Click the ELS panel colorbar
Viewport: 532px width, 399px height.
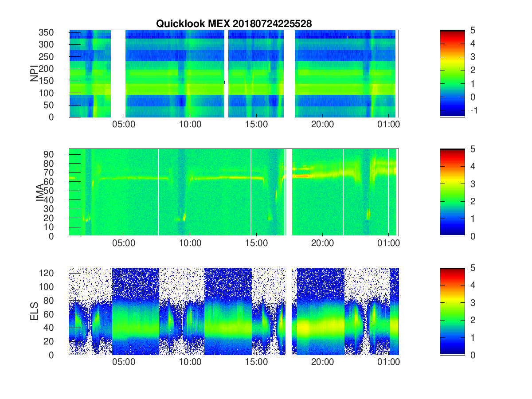(452, 311)
